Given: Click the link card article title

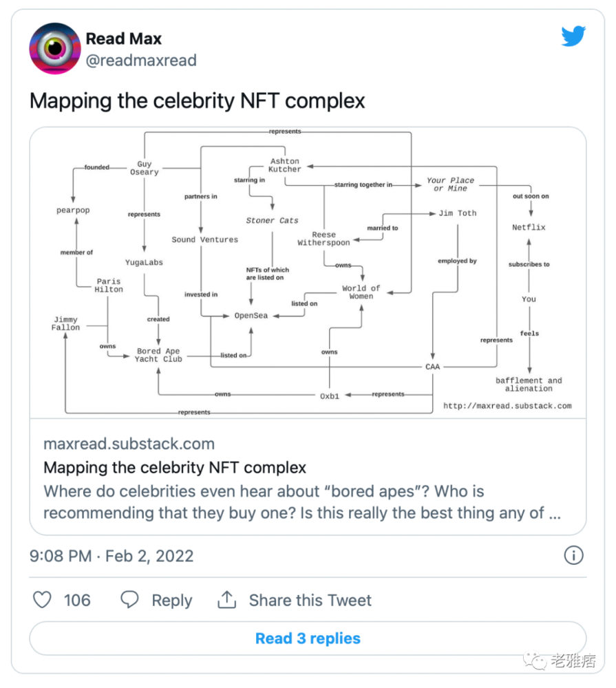Looking at the screenshot, I should pyautogui.click(x=175, y=468).
